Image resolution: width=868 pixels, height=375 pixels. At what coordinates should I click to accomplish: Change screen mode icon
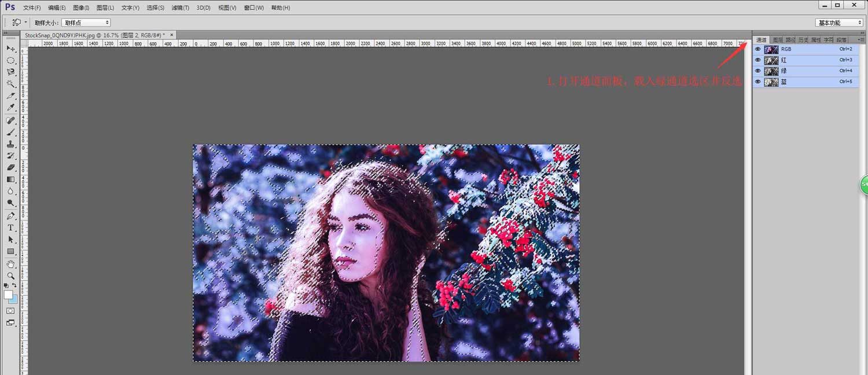pyautogui.click(x=10, y=323)
